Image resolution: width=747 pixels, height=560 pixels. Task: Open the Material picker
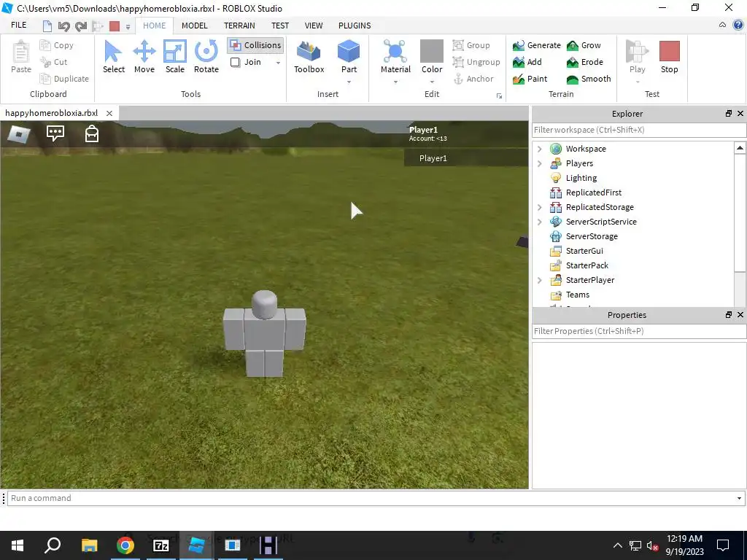click(395, 57)
